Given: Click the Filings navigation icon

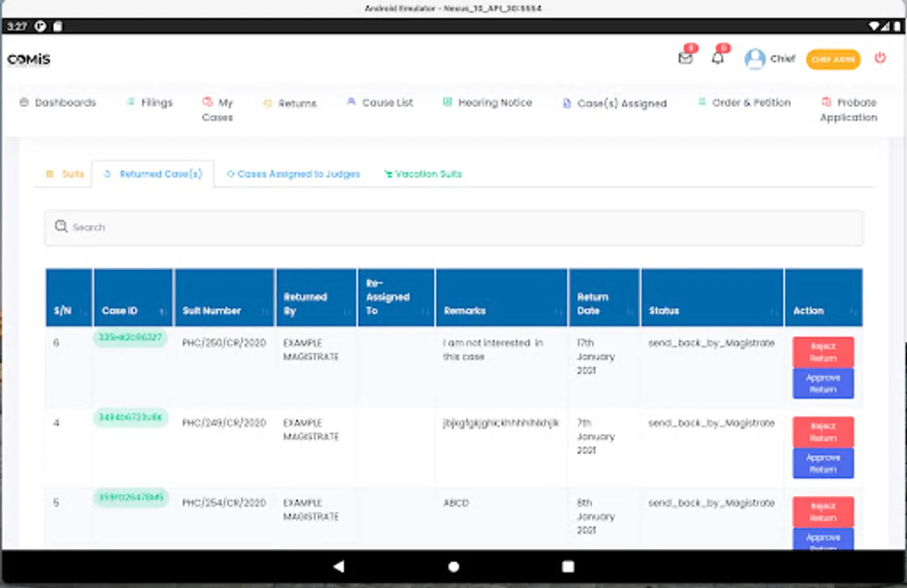Looking at the screenshot, I should (x=131, y=102).
